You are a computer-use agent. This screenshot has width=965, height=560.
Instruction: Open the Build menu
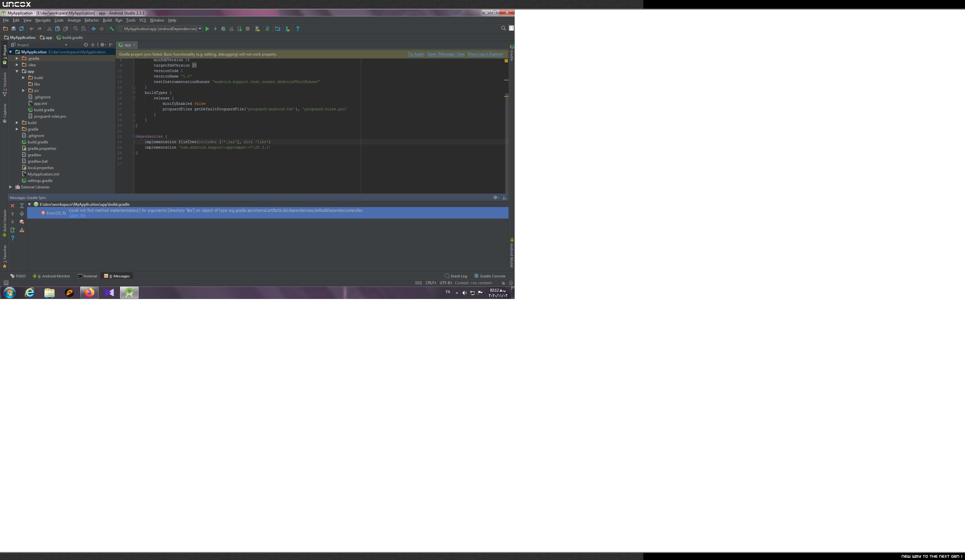click(107, 20)
